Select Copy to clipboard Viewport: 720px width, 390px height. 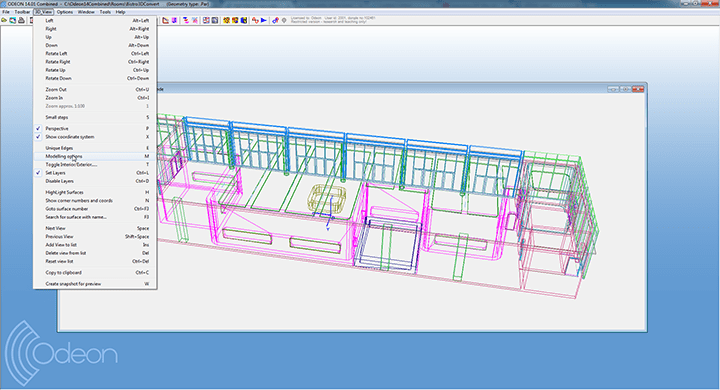(x=95, y=273)
